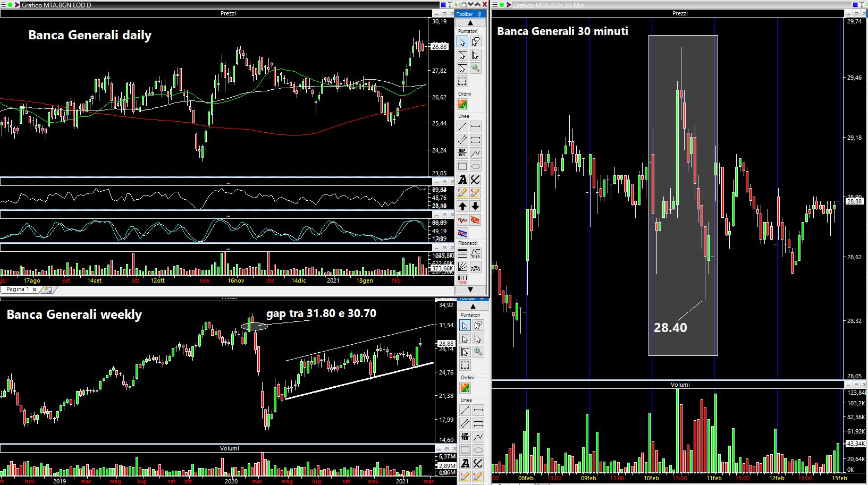Choose the vertical-line pointer in upper Toolbar

click(x=476, y=55)
